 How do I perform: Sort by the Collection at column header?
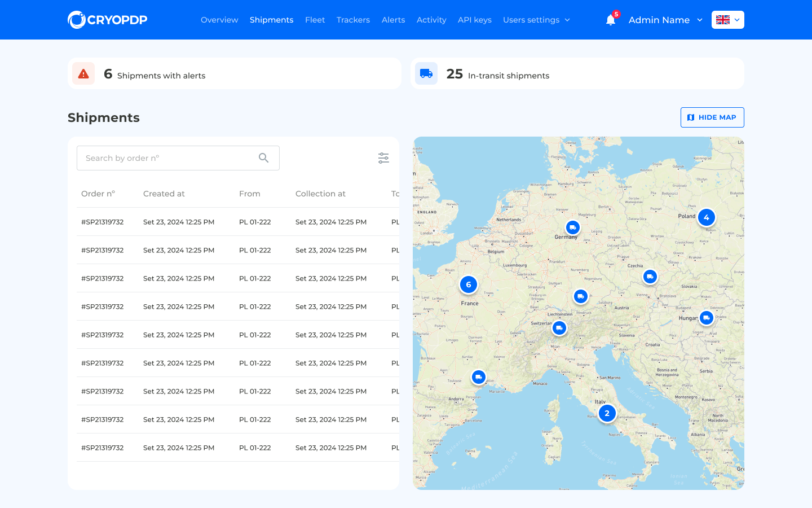coord(320,194)
